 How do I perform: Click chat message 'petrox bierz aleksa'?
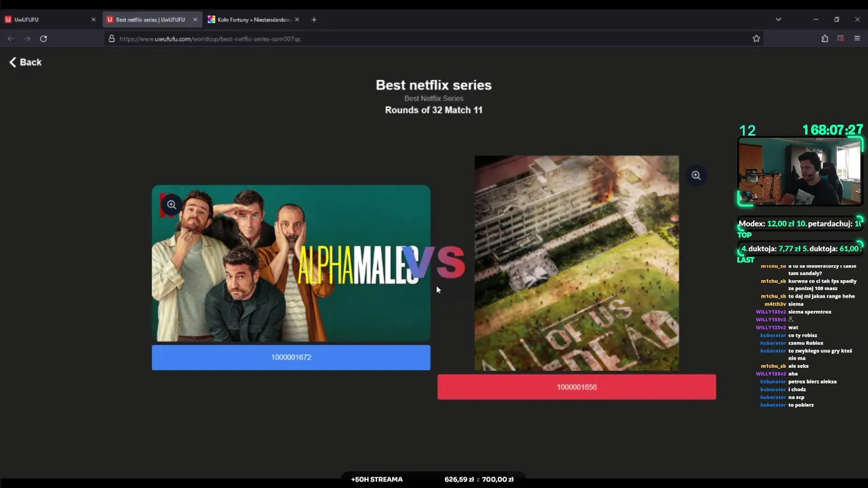click(812, 382)
